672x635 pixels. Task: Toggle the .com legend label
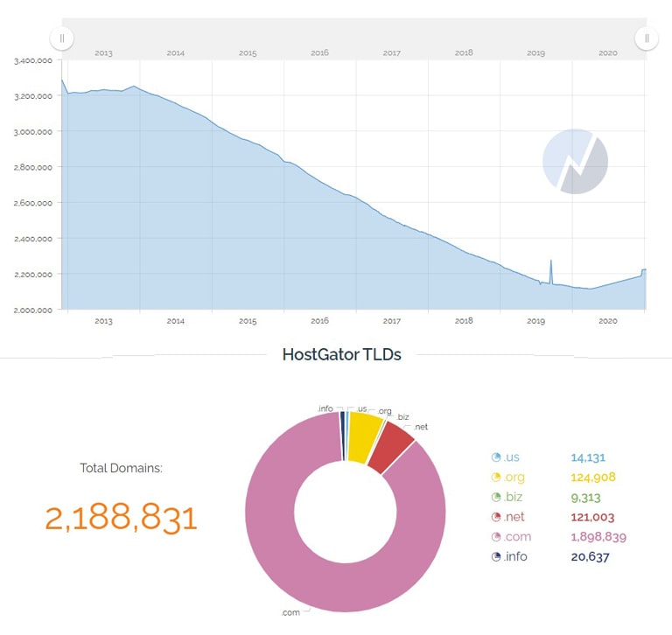pyautogui.click(x=517, y=536)
